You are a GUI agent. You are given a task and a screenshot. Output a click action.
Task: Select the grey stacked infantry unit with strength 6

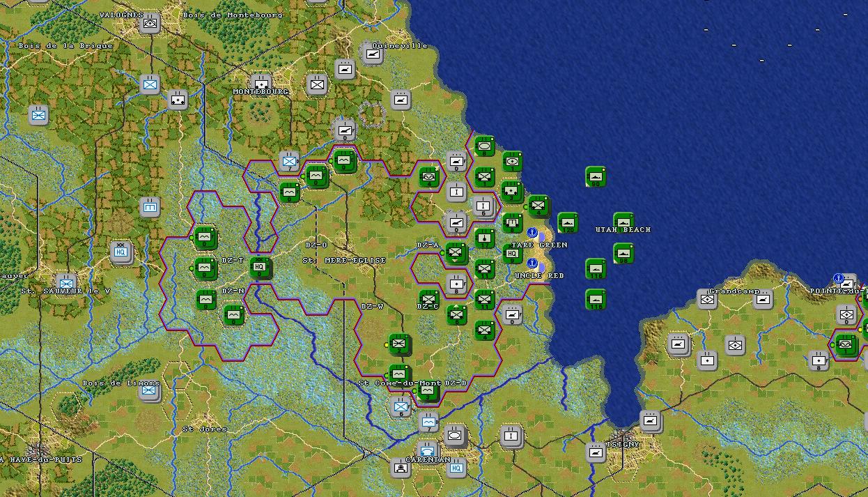coord(483,206)
